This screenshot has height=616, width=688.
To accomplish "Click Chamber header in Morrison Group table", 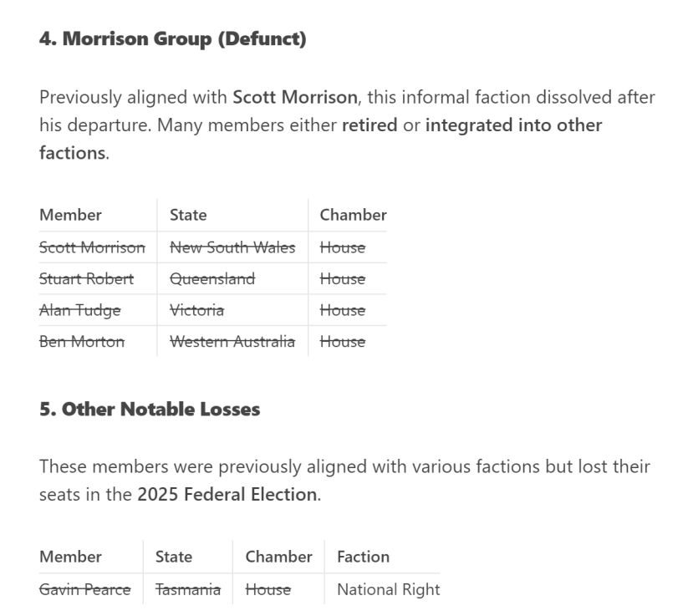I will pyautogui.click(x=354, y=215).
